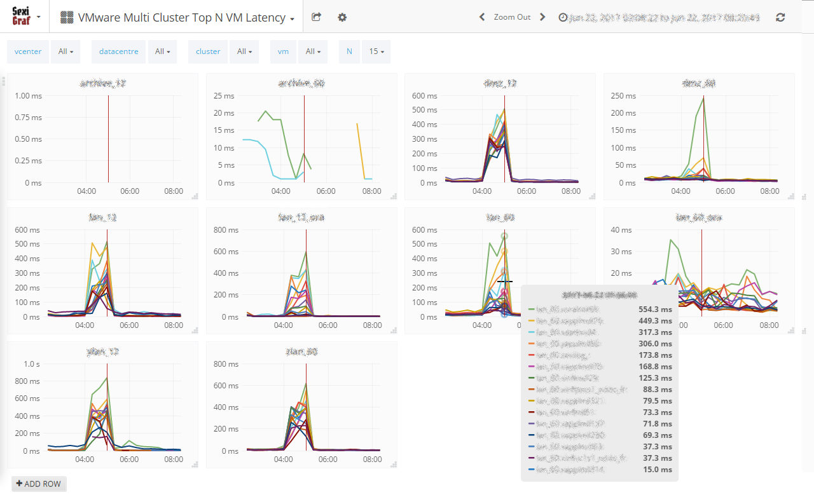The height and width of the screenshot is (504, 814).
Task: Open the N value 15 dropdown
Action: [376, 51]
